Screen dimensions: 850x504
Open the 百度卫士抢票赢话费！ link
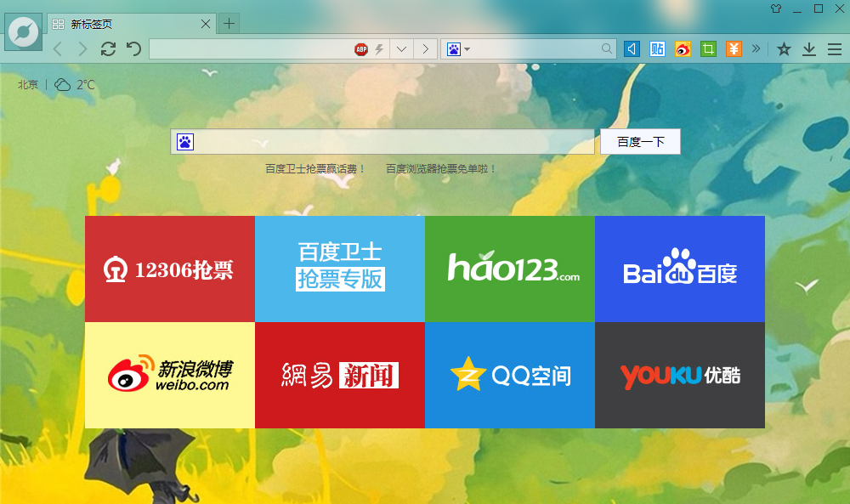pos(315,169)
